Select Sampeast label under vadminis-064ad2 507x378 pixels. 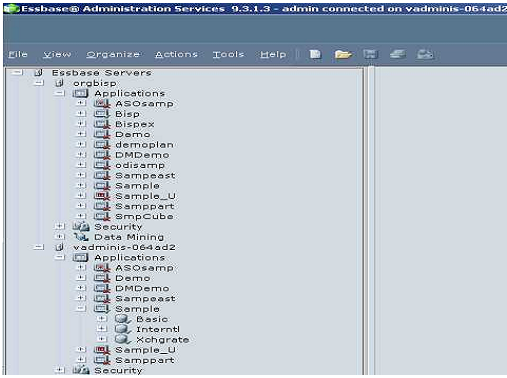(x=145, y=298)
